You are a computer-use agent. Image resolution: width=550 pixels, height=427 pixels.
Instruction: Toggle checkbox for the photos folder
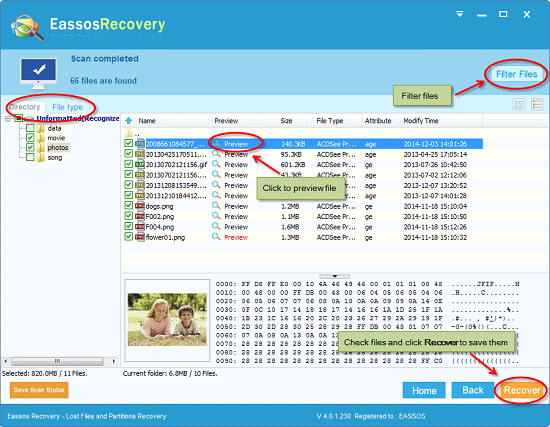[30, 147]
